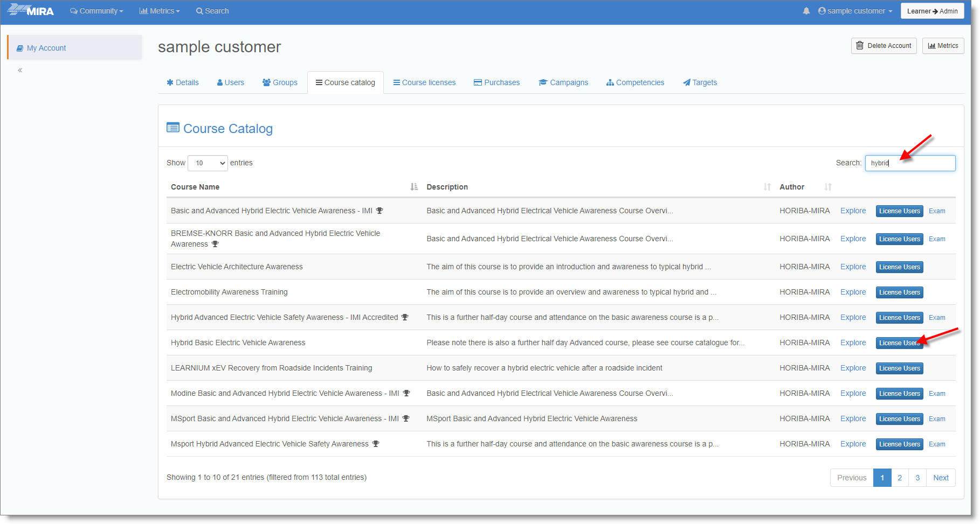License Users for LEARNIUM xEV Recovery course
980x524 pixels.
coord(899,368)
